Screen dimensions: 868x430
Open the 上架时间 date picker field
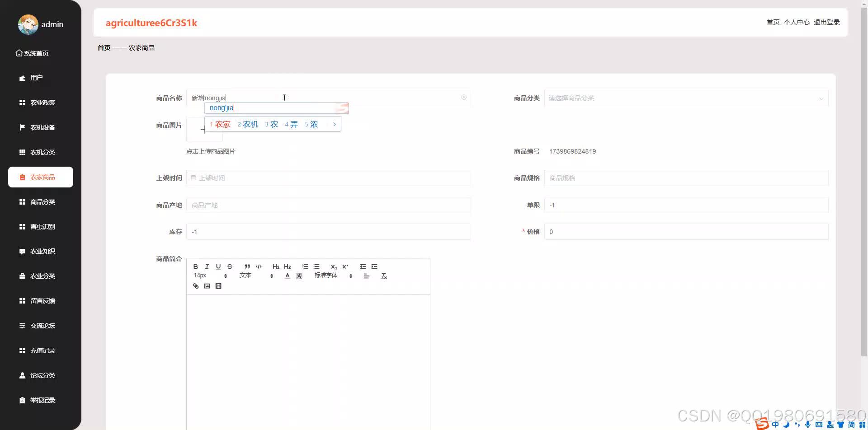coord(329,178)
